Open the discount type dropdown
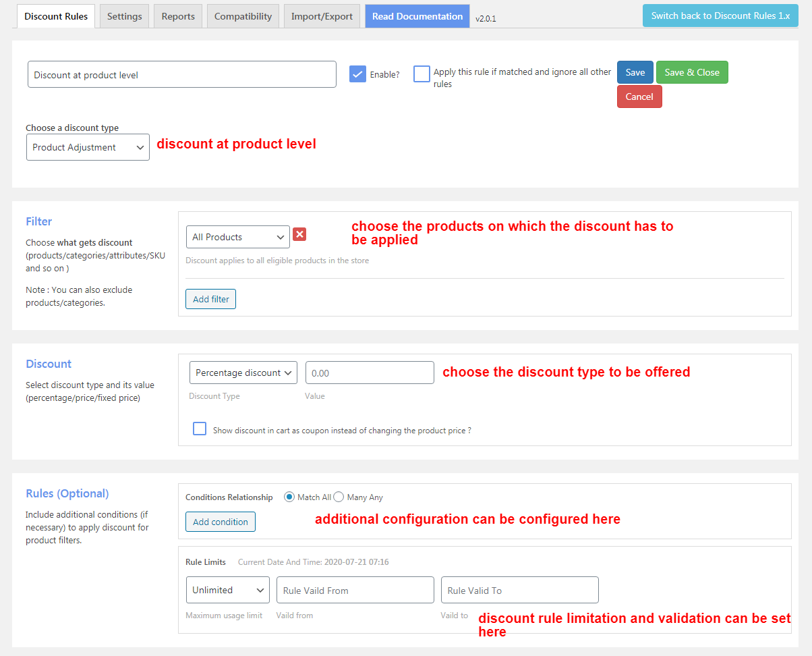The width and height of the screenshot is (812, 656). point(88,146)
